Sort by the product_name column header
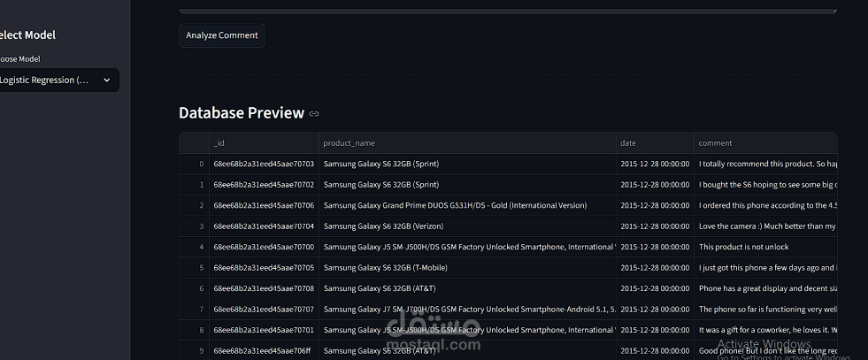Screen dimensions: 868x360 467,143
